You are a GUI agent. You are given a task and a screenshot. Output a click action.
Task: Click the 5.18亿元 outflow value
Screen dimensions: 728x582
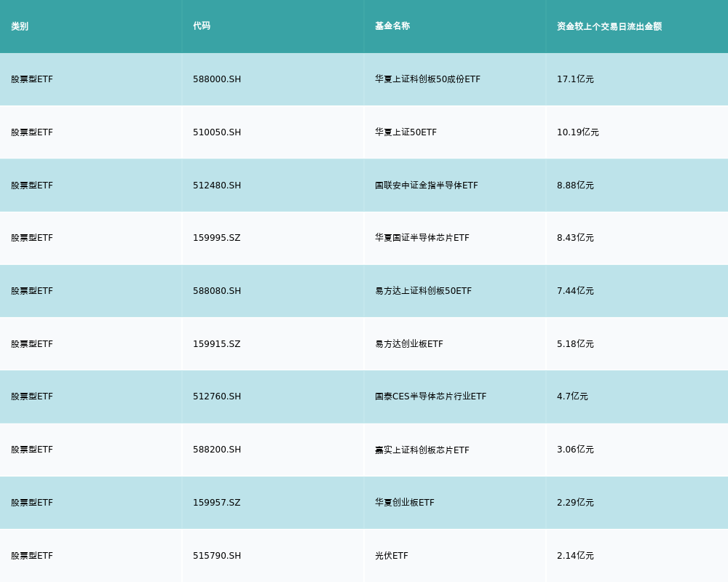[575, 344]
